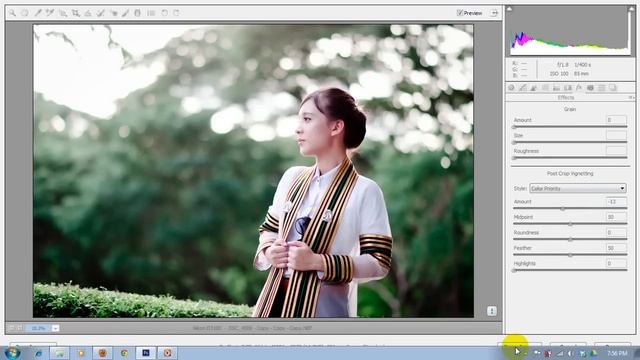
Task: Open the Effects panel flyout menu
Action: point(631,98)
